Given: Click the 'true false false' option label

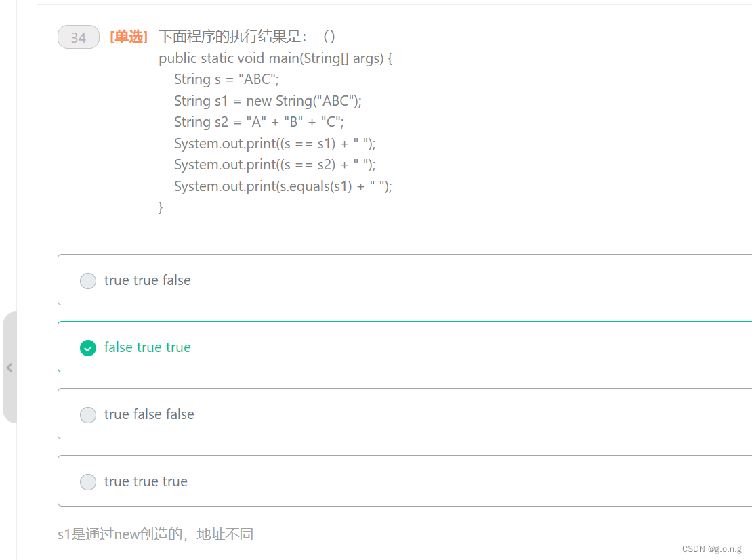Looking at the screenshot, I should click(149, 414).
